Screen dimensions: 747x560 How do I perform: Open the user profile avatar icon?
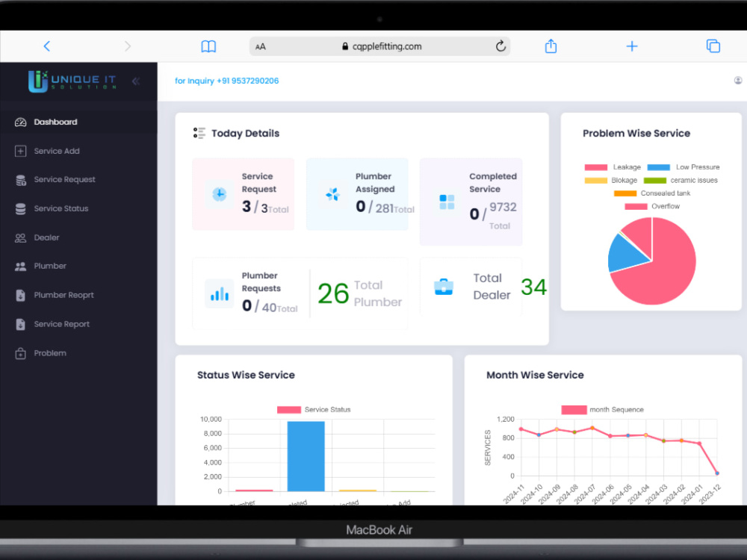point(738,81)
